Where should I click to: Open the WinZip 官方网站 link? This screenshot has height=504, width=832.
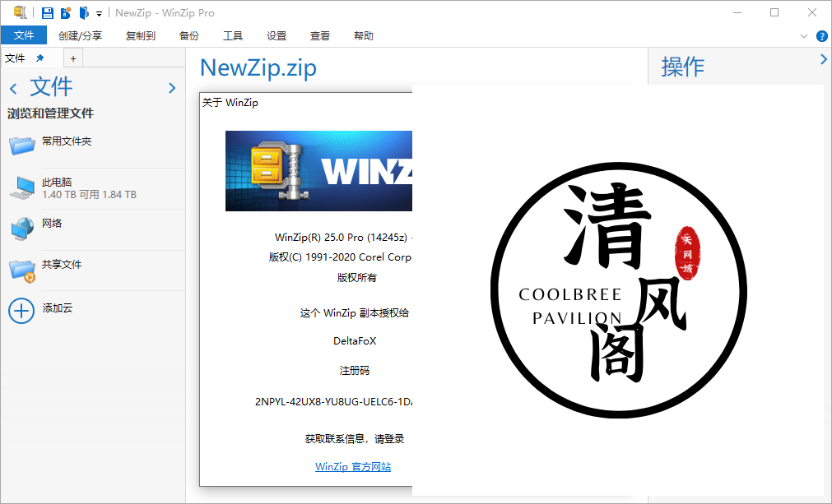pos(353,467)
